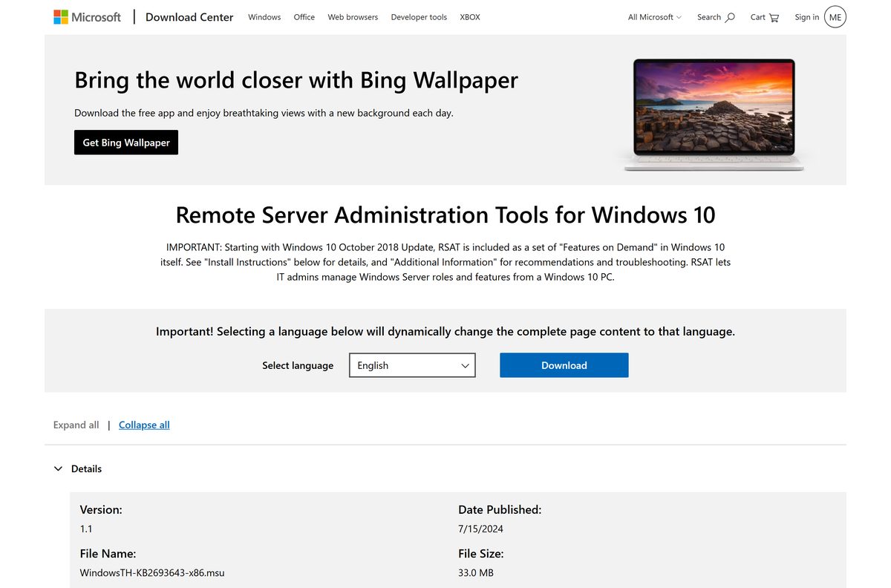Image resolution: width=891 pixels, height=588 pixels.
Task: Click the Bring the world closer banner heading
Action: [x=296, y=79]
